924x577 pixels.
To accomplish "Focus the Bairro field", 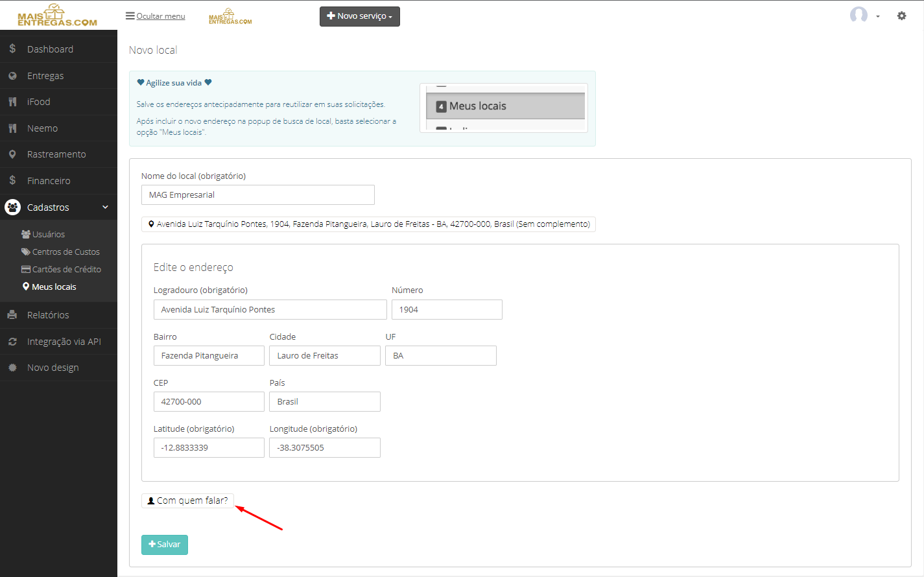I will pyautogui.click(x=209, y=356).
